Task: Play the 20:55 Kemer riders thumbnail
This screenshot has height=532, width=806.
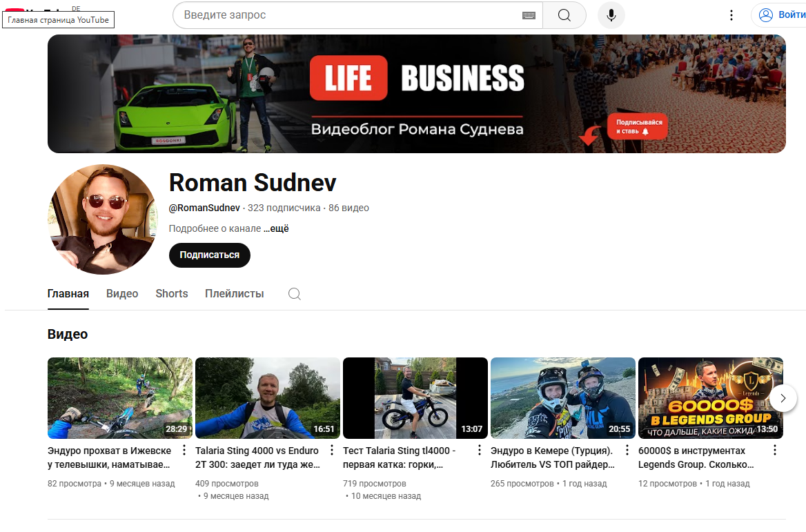Action: point(563,398)
